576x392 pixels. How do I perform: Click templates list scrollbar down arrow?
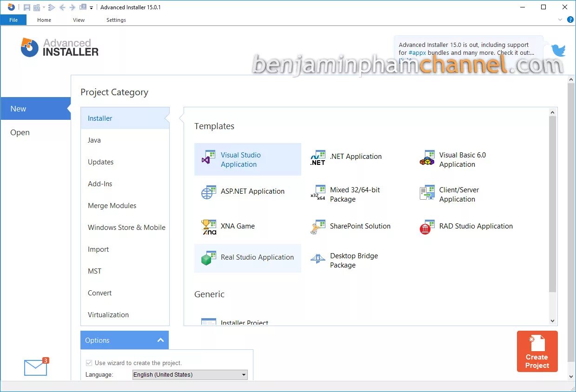coord(552,321)
